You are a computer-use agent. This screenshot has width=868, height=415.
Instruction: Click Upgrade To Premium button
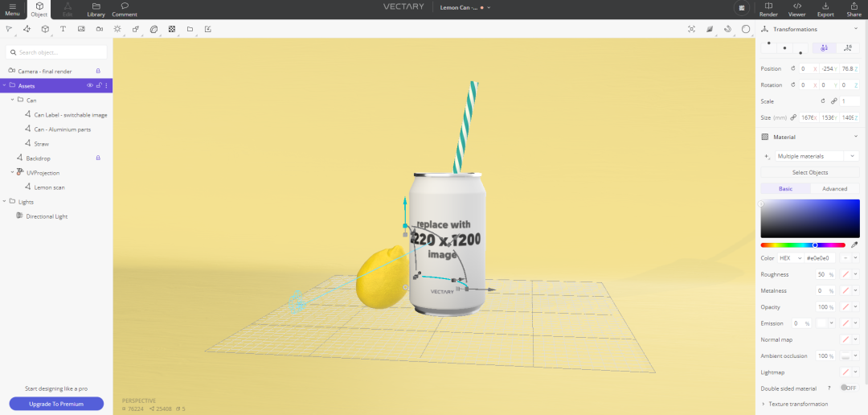56,403
